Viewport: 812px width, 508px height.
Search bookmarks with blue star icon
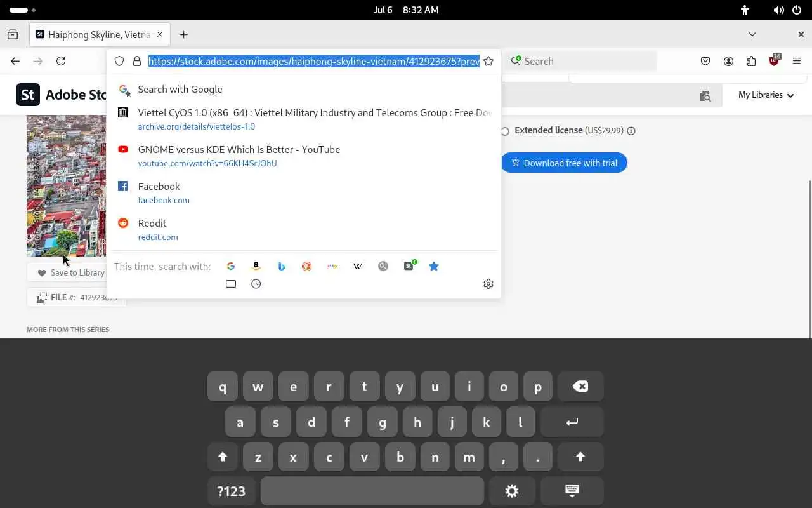[x=434, y=266]
